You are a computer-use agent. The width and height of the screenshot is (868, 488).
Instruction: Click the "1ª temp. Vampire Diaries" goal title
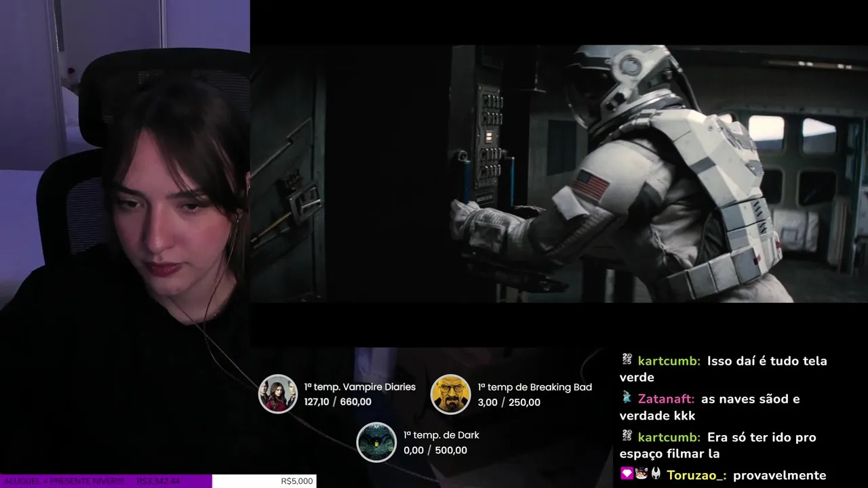pyautogui.click(x=359, y=387)
